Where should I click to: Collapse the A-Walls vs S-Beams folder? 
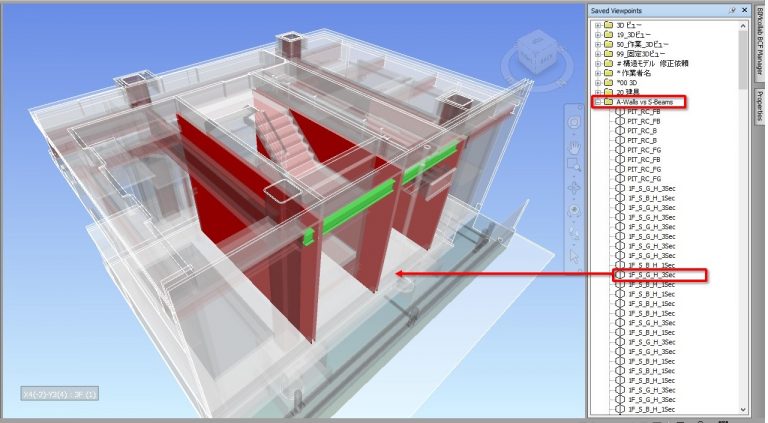[598, 102]
